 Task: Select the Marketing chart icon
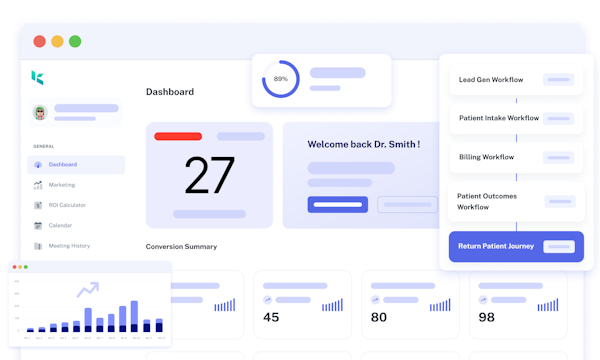[38, 185]
